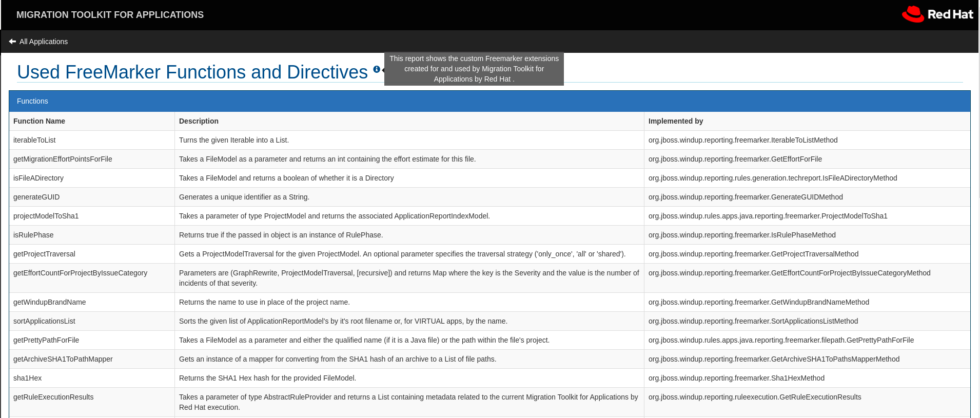Click the filepath.GetPrettyPathForFile implementation class
Viewport: 980px width, 418px height.
[781, 340]
